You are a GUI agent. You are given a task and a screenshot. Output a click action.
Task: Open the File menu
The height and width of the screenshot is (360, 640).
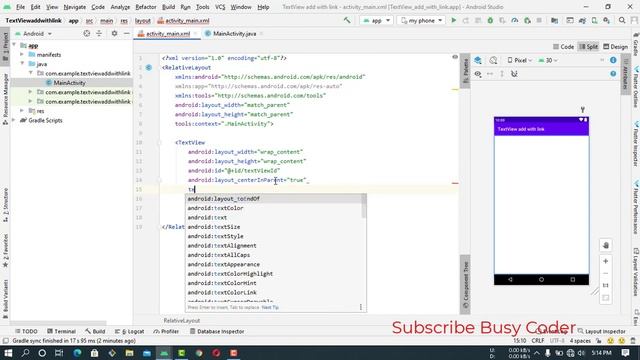click(20, 7)
